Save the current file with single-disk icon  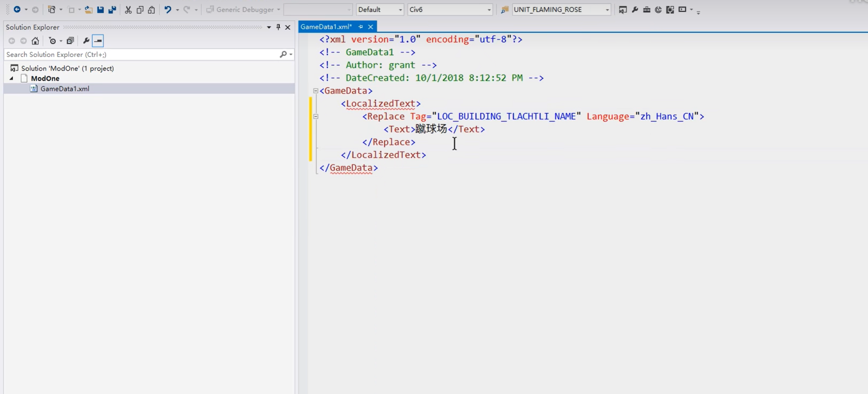[100, 9]
